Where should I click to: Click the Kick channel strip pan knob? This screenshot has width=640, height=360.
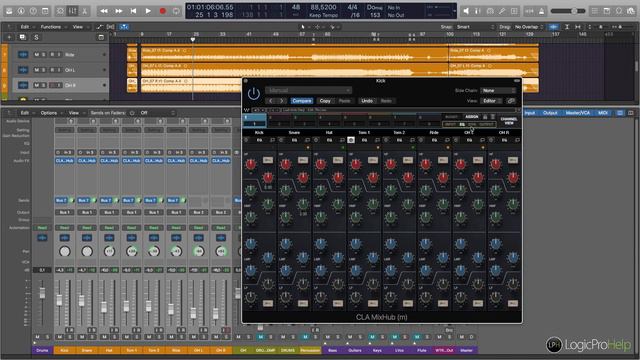coord(64,251)
